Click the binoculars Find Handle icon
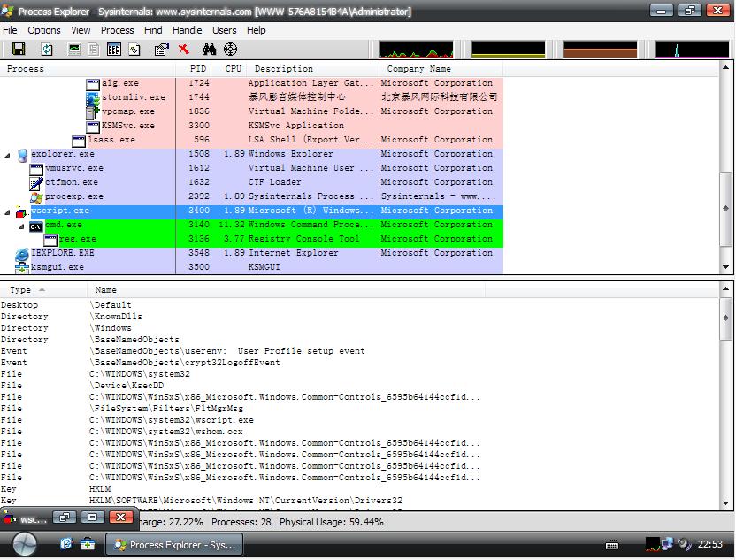 (x=209, y=50)
